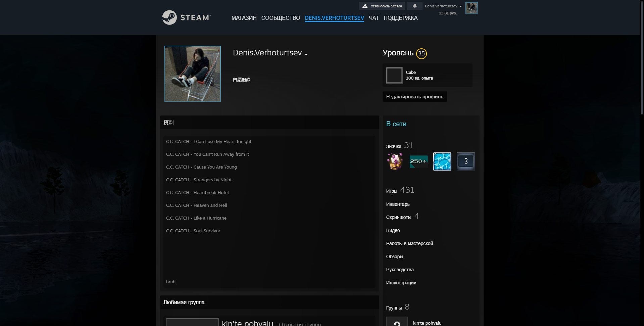Click the Steam logo in the header
644x326 pixels.
[186, 17]
